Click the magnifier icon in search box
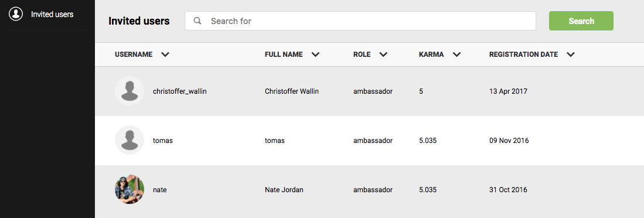The width and height of the screenshot is (644, 218). click(197, 21)
